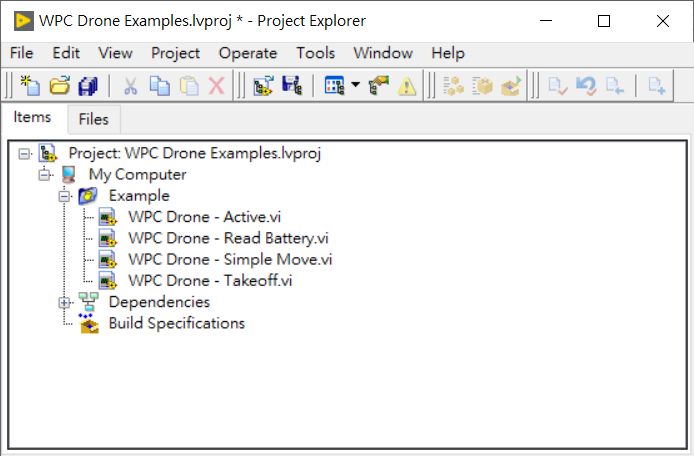Select WPC Drone - Takeoff.vi
Viewport: 694px width, 456px height.
coord(209,281)
